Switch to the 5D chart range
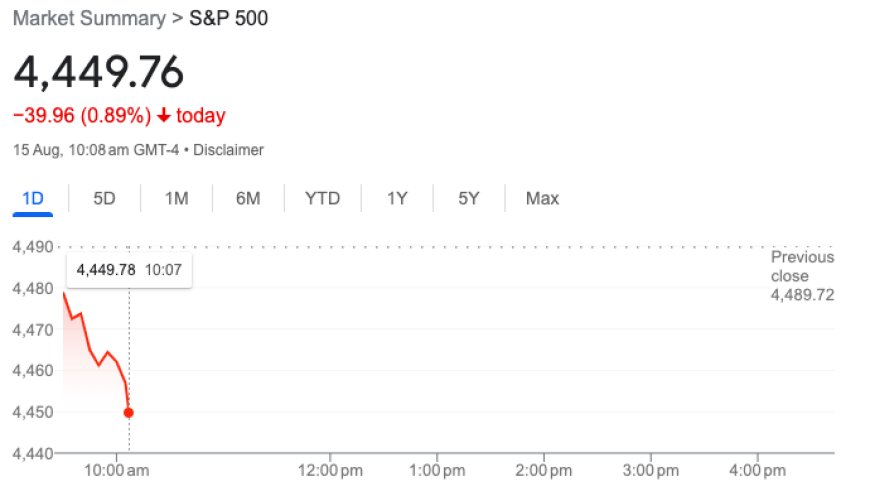 [x=104, y=198]
